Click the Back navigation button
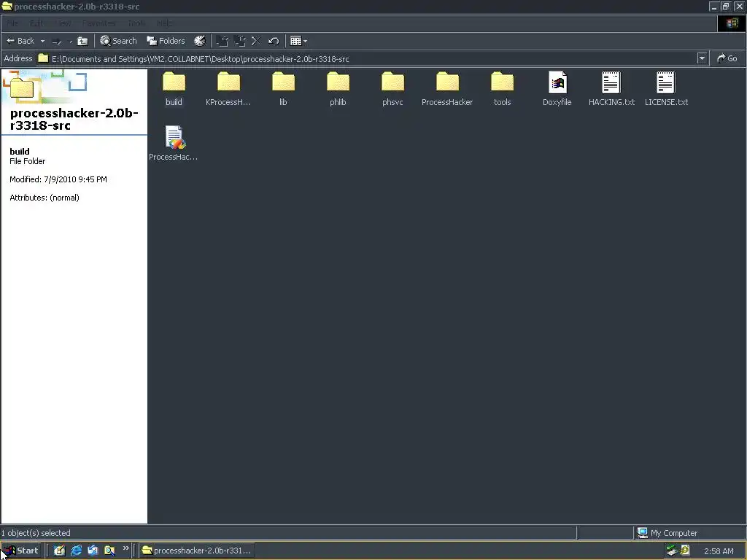Image resolution: width=747 pixels, height=560 pixels. (x=20, y=41)
